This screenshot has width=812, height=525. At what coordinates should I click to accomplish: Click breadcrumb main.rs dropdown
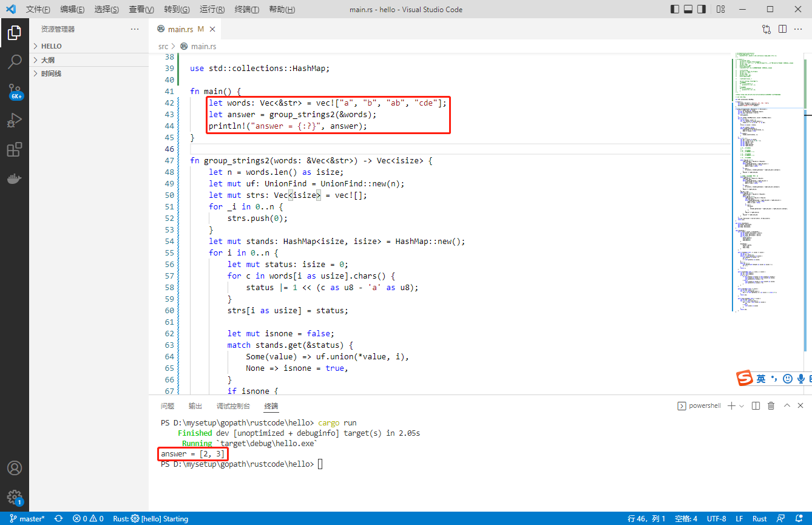click(198, 46)
